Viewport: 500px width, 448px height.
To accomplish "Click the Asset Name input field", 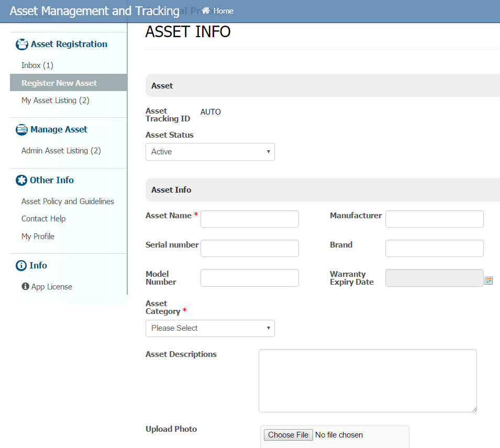I will [x=249, y=219].
